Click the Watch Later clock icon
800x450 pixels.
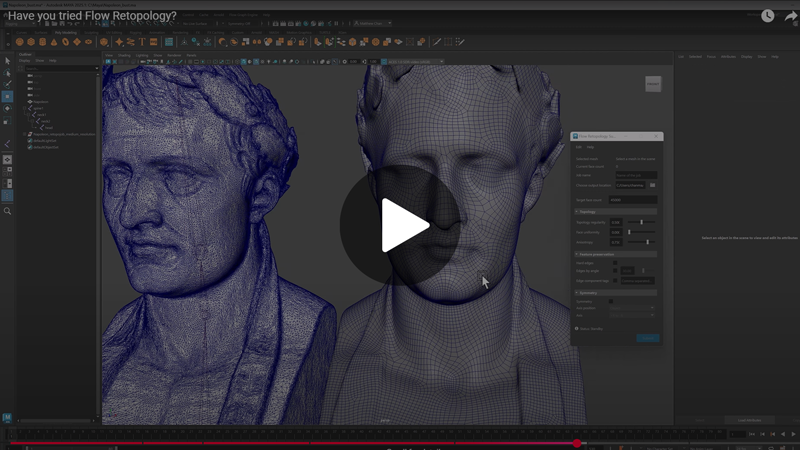[767, 16]
